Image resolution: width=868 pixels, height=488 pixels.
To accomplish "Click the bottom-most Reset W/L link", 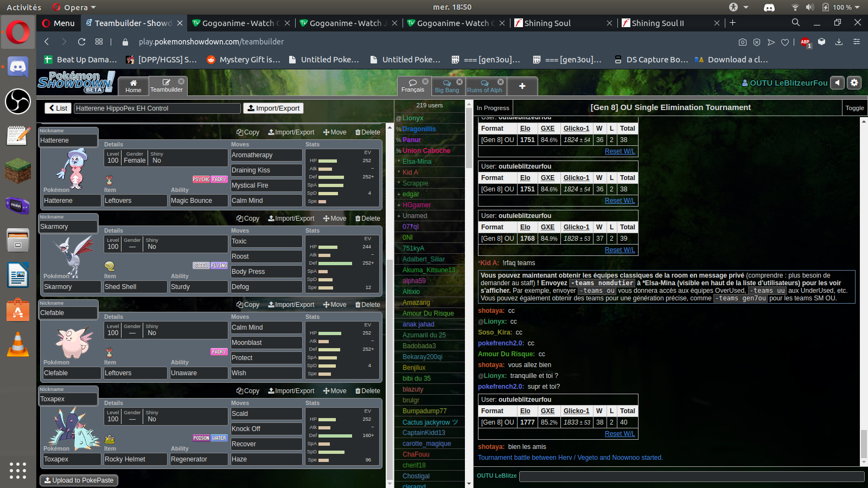I will coord(620,434).
